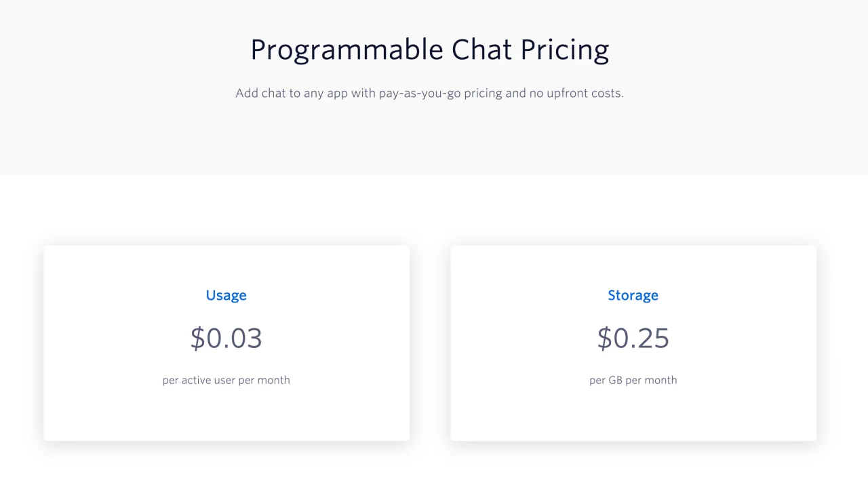Screen dimensions: 868x481
Task: Click the dollar sign in the Storage price
Action: (604, 338)
